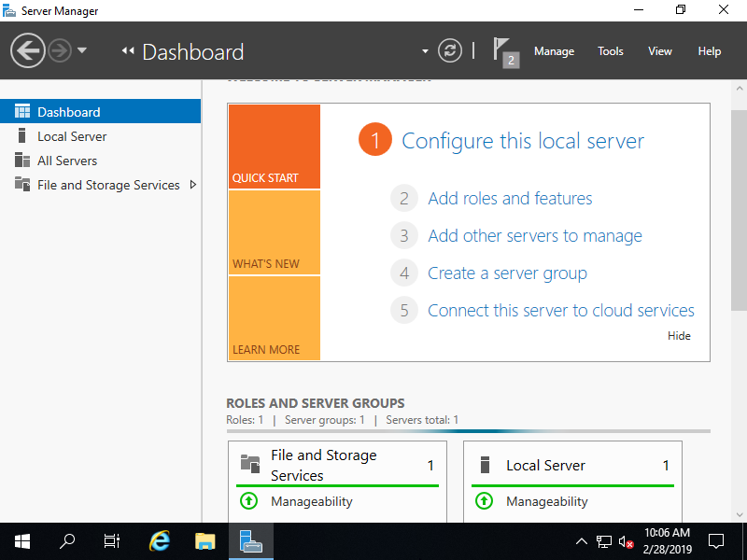
Task: Click the green Manageability status icon under Local Server
Action: (x=484, y=501)
